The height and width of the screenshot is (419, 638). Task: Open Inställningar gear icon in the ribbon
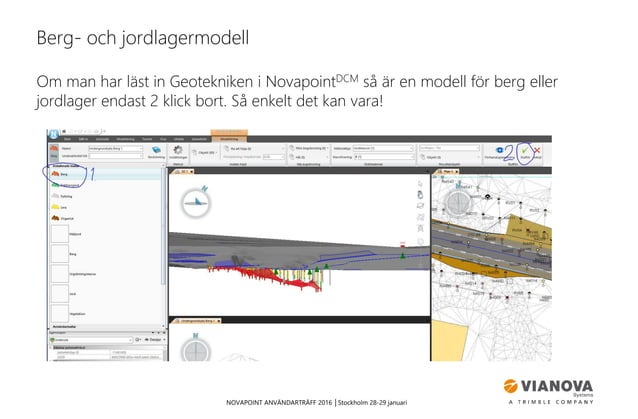click(178, 150)
